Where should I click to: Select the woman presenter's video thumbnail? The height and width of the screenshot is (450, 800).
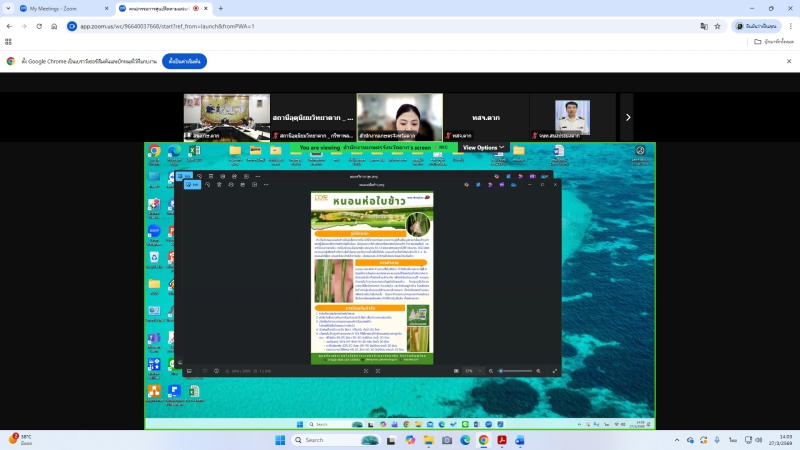tap(399, 117)
